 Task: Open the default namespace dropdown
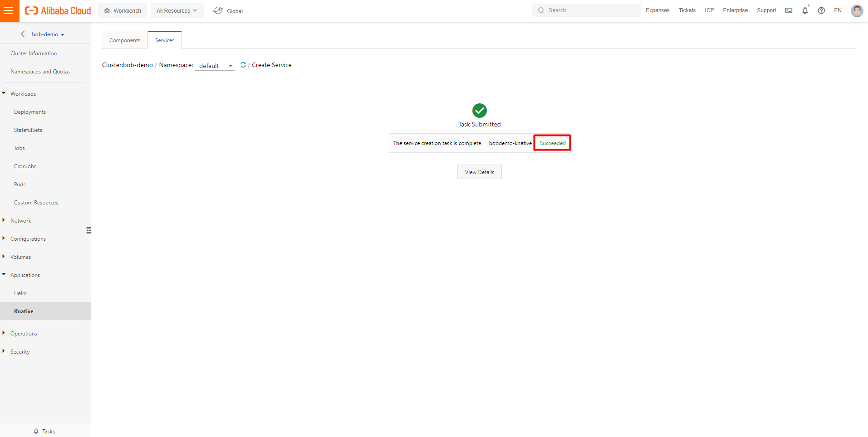(x=215, y=66)
